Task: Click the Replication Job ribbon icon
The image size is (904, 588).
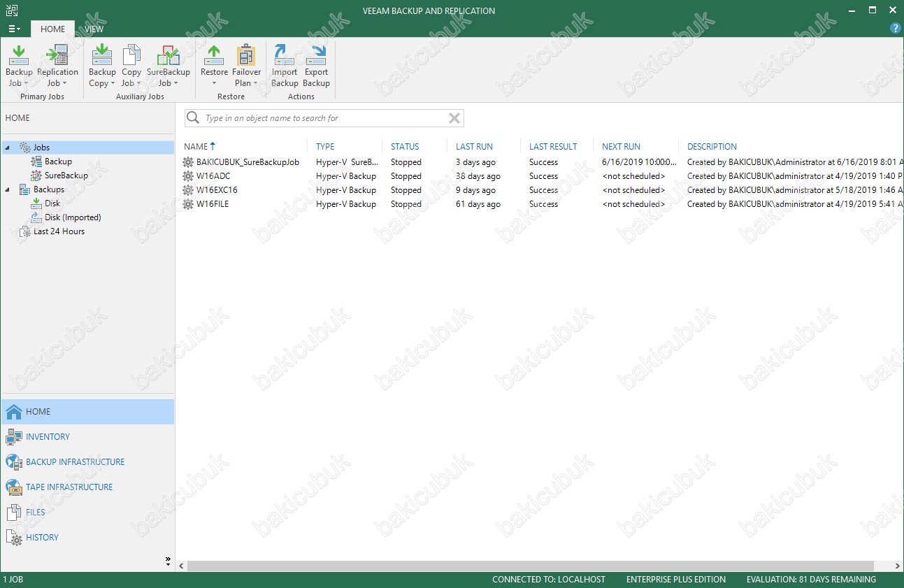Action: point(57,55)
